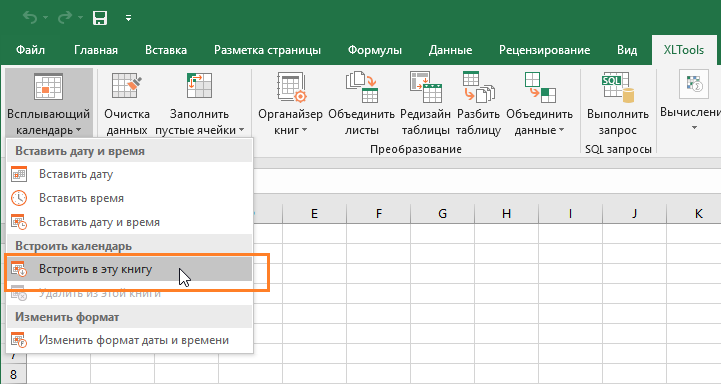Screen dimensions: 721x384
Task: Choose Изменить формат даты и времени
Action: (129, 340)
